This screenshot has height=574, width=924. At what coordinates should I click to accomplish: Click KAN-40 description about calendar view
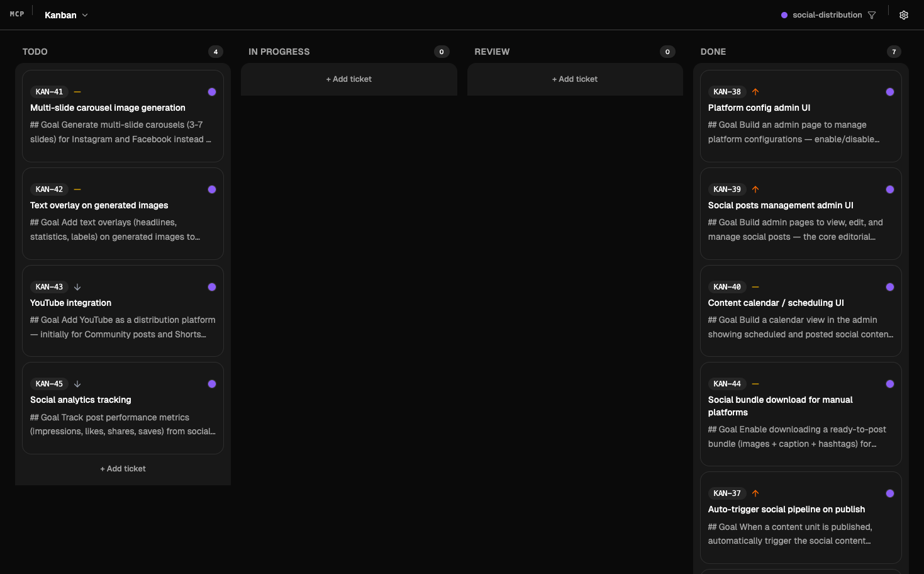click(801, 327)
